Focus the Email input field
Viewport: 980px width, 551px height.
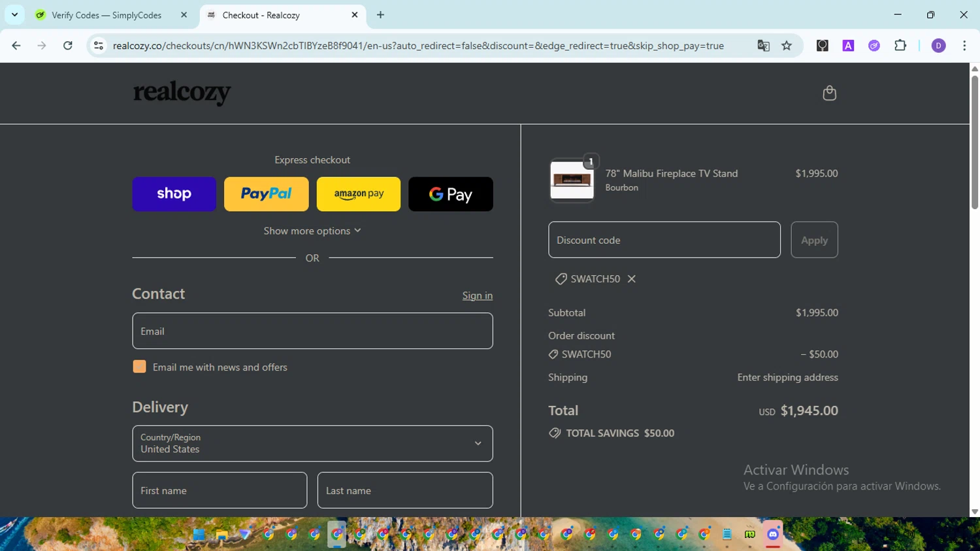click(x=312, y=331)
